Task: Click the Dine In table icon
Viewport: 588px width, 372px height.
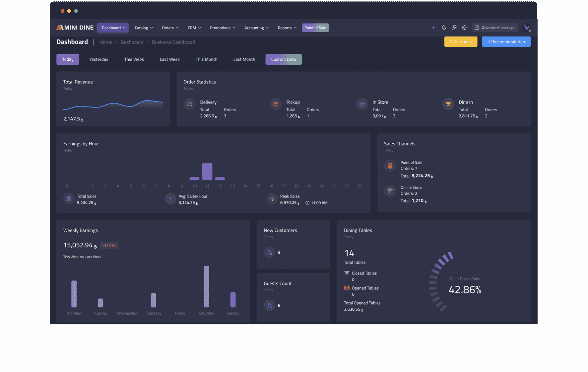Action: point(448,104)
